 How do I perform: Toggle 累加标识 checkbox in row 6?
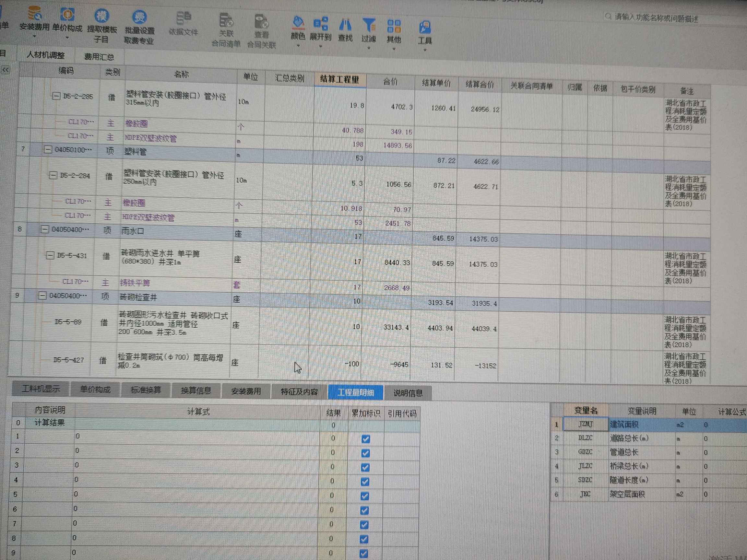click(x=364, y=510)
